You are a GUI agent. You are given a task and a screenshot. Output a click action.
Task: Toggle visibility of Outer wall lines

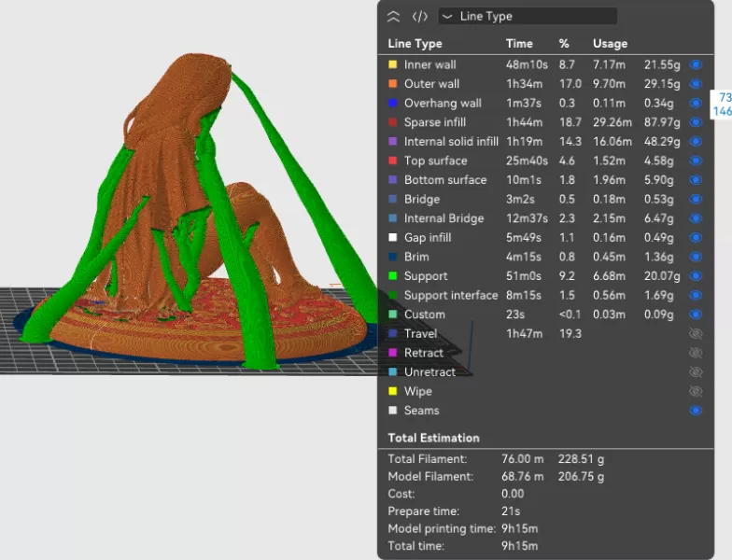[x=695, y=84]
